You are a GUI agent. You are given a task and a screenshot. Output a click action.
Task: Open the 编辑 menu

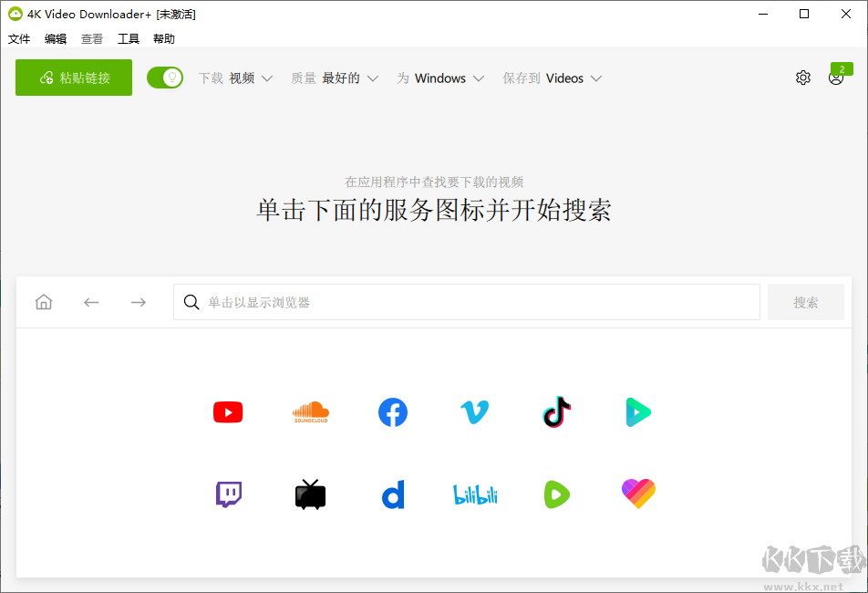tap(56, 38)
